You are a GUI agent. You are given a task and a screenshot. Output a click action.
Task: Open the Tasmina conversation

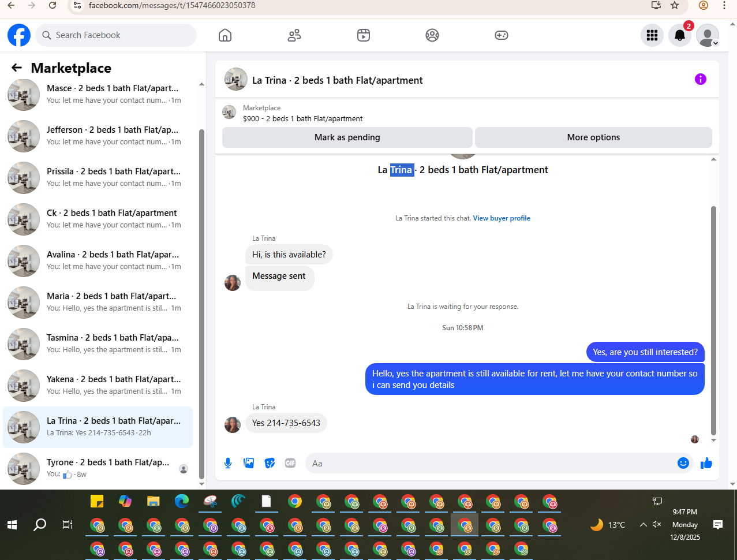(x=98, y=344)
